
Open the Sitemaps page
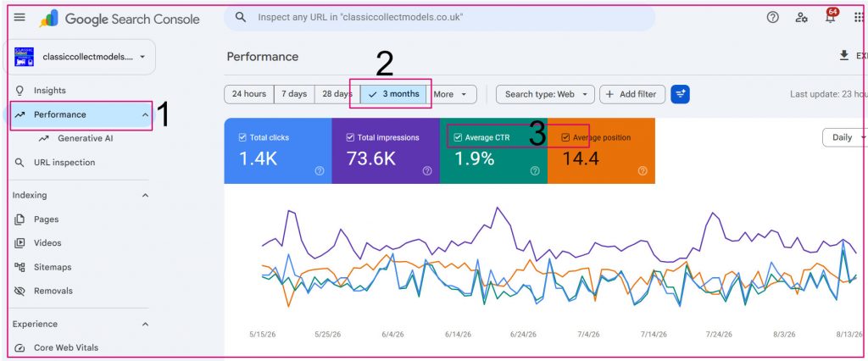coord(53,267)
